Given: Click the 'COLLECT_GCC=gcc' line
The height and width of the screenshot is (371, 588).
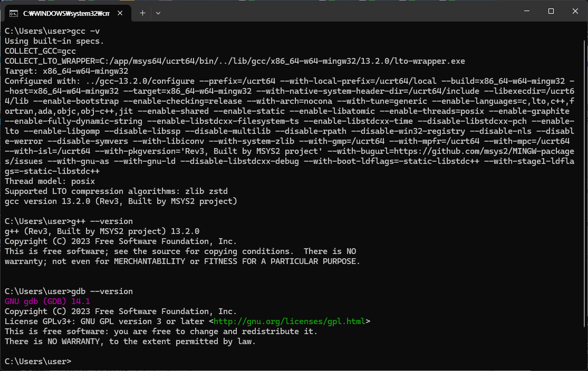Looking at the screenshot, I should tap(40, 51).
